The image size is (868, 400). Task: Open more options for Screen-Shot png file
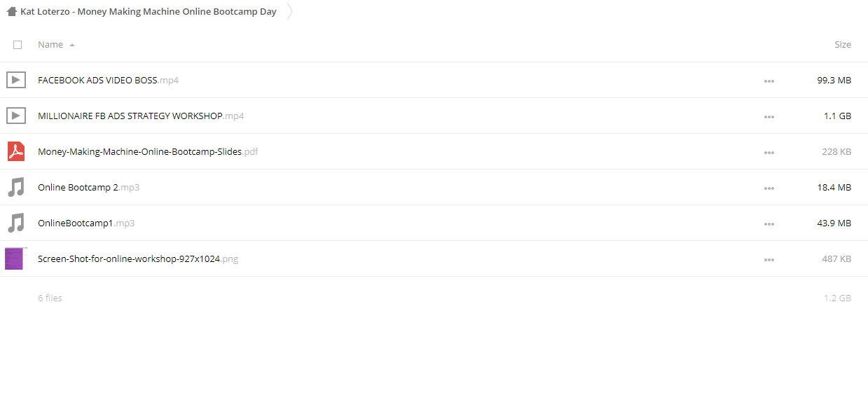[769, 260]
